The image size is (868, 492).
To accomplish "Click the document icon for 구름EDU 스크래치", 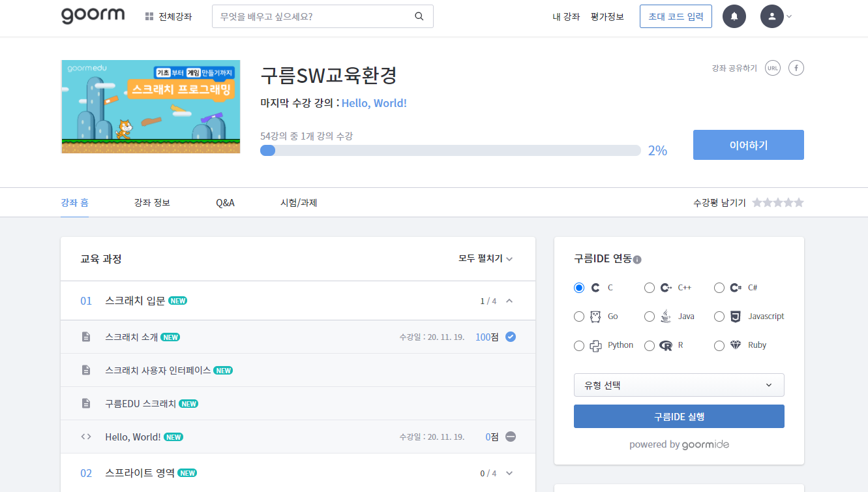I will [x=86, y=403].
